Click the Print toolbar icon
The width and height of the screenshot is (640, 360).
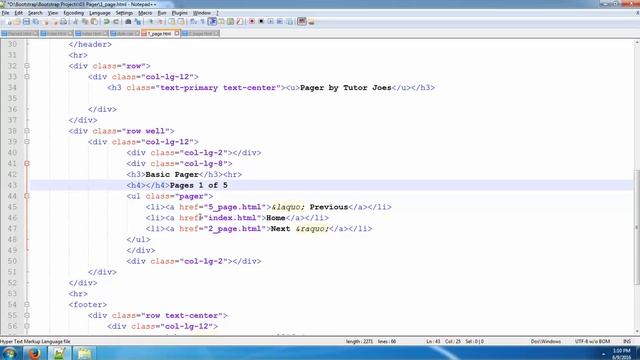pos(63,22)
